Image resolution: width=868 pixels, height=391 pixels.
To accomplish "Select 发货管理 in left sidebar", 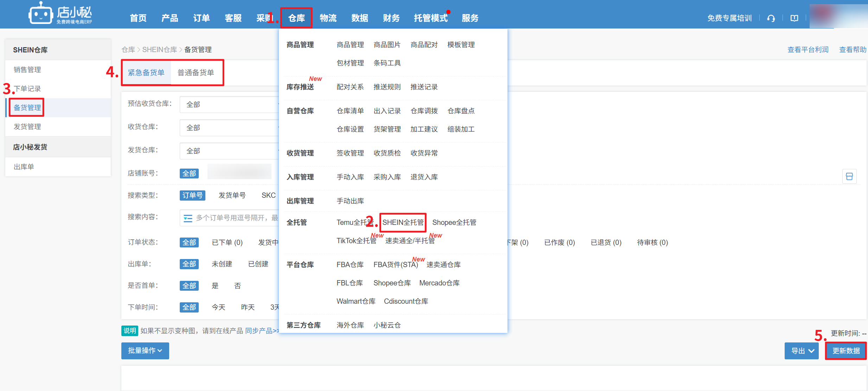I will pyautogui.click(x=27, y=127).
